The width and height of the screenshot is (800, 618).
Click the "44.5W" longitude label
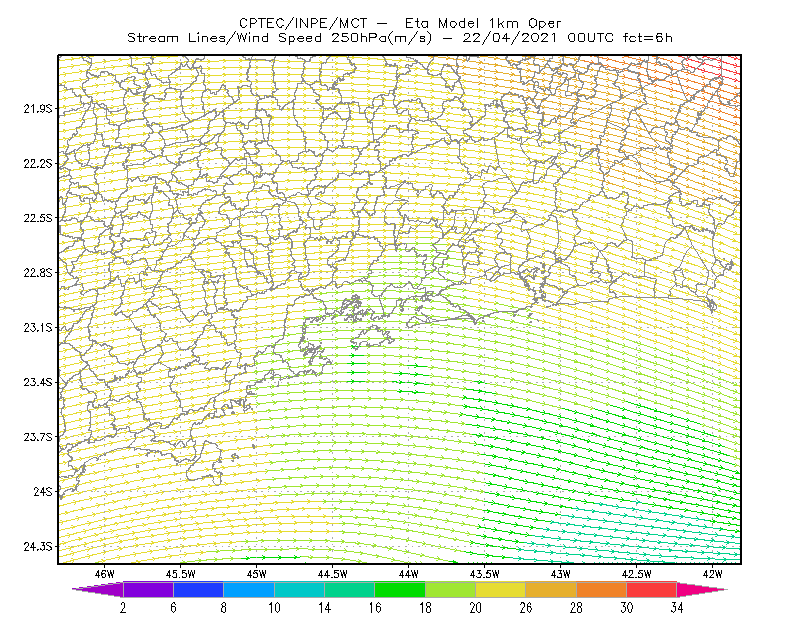click(333, 574)
